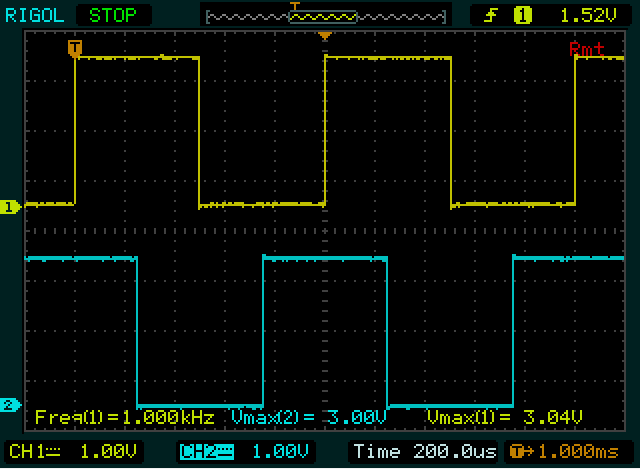Screen dimensions: 640x469
Task: Click the highlighted window in memory bar
Action: pyautogui.click(x=323, y=17)
